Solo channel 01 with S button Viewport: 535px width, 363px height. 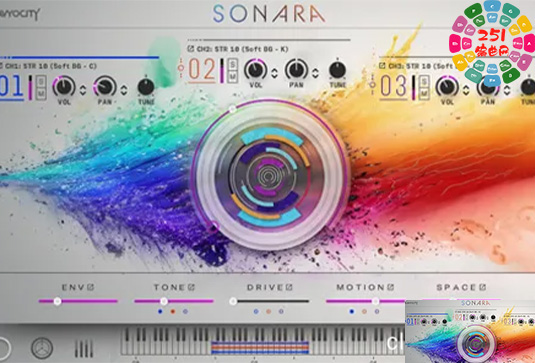[41, 81]
